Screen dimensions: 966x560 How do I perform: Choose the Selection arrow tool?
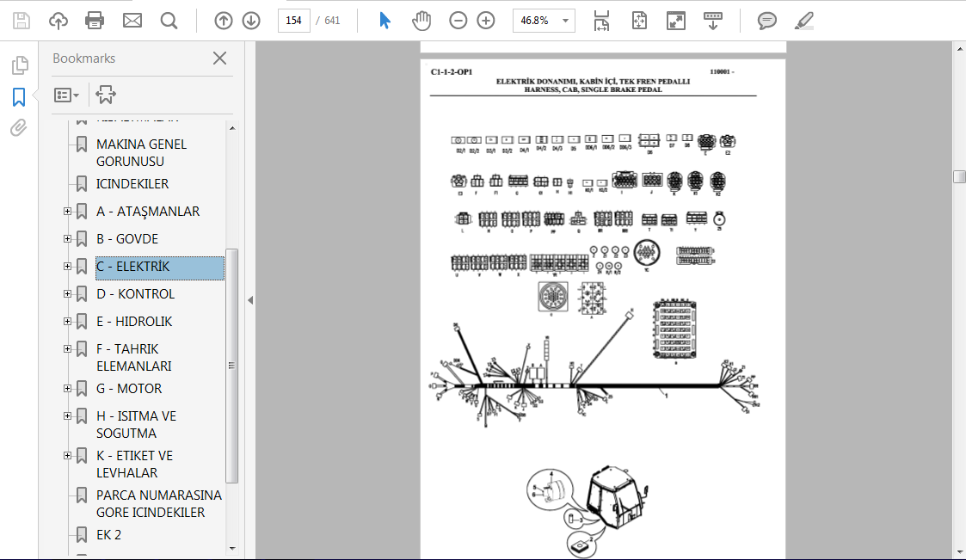coord(385,21)
